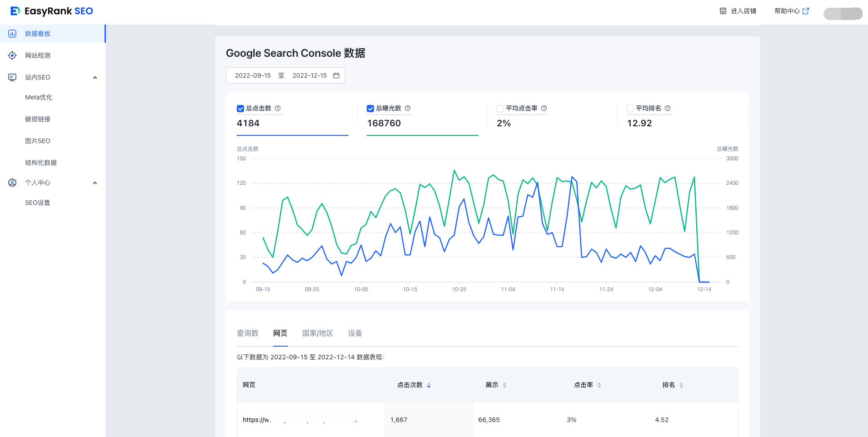
Task: Click the calendar icon in date range
Action: coord(336,75)
